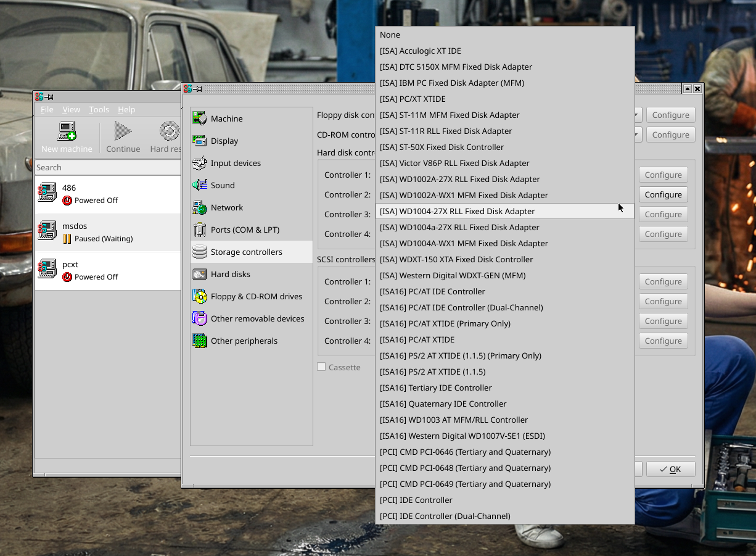
Task: Configure hard disk Controller 2
Action: click(x=664, y=194)
